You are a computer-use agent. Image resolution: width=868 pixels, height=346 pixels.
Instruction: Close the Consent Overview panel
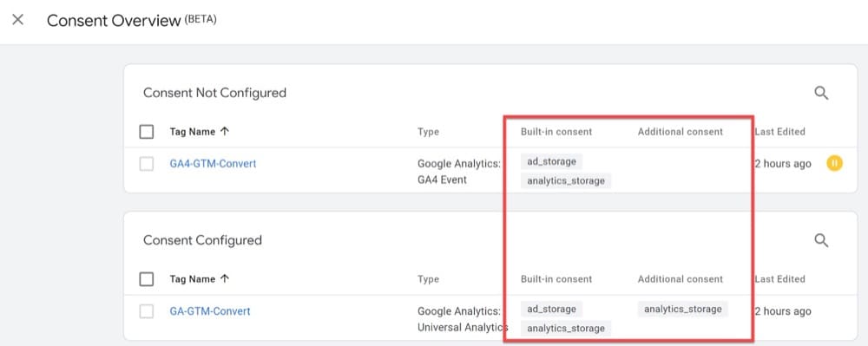click(x=17, y=20)
